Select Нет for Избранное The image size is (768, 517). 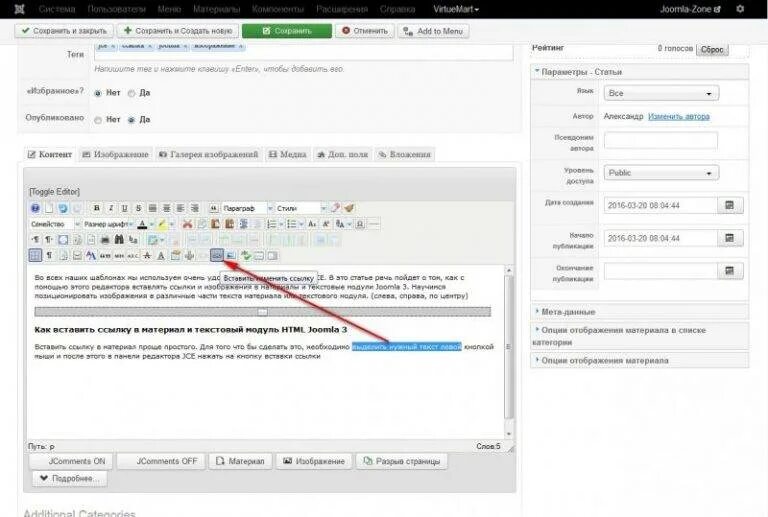pyautogui.click(x=98, y=93)
